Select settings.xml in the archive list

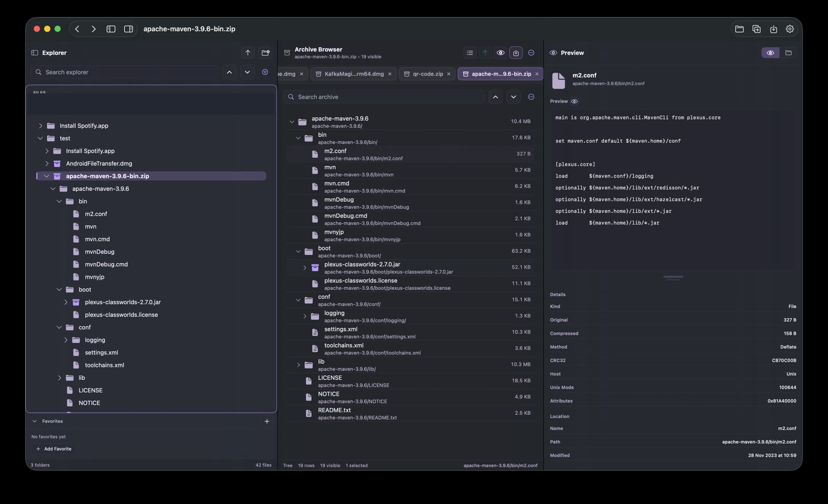(x=411, y=332)
